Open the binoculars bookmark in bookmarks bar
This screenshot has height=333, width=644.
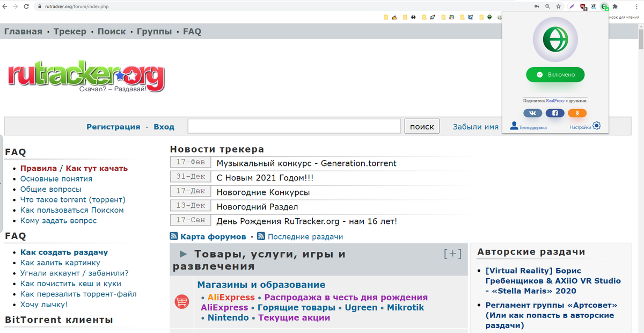pos(413,17)
